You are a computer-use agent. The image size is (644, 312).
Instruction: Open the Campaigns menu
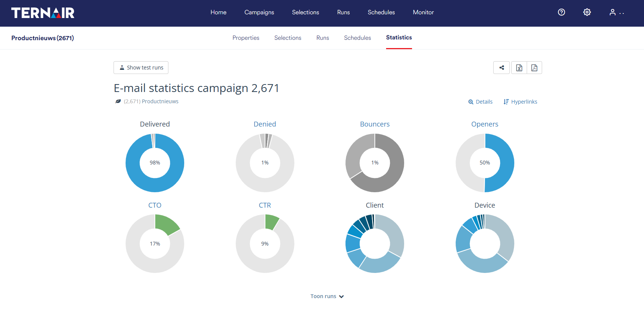(259, 12)
